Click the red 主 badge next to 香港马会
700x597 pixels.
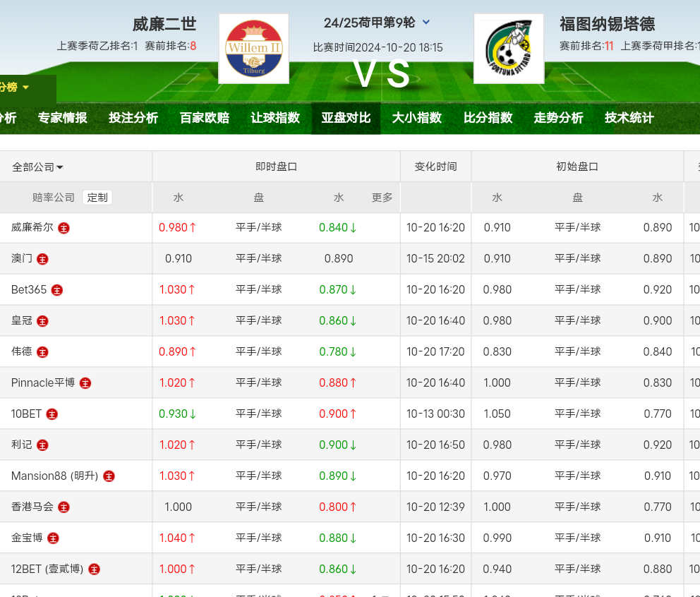(64, 507)
